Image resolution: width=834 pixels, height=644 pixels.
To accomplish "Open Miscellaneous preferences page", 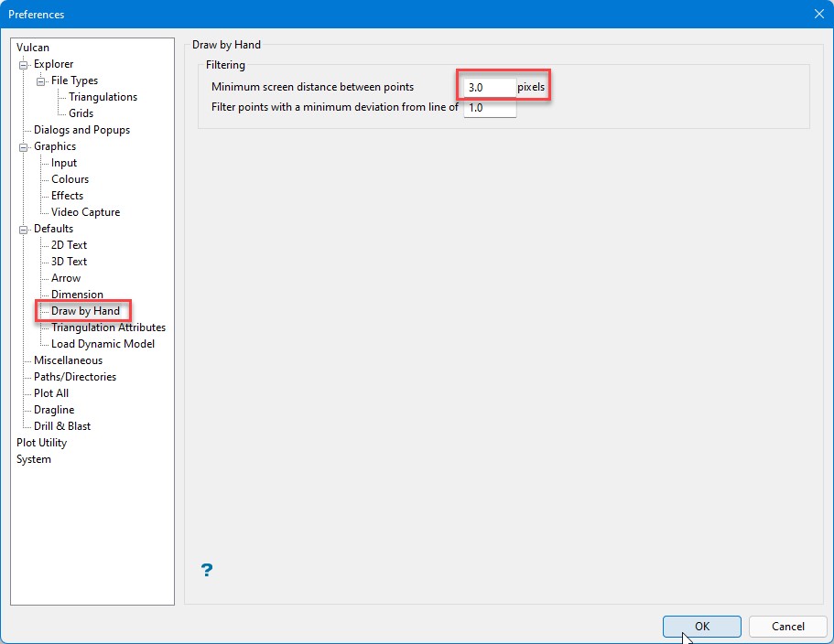I will 68,360.
